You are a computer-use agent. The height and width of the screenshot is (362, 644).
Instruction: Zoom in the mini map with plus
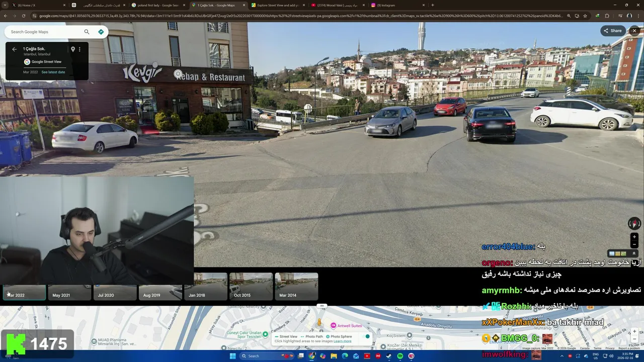(x=634, y=332)
